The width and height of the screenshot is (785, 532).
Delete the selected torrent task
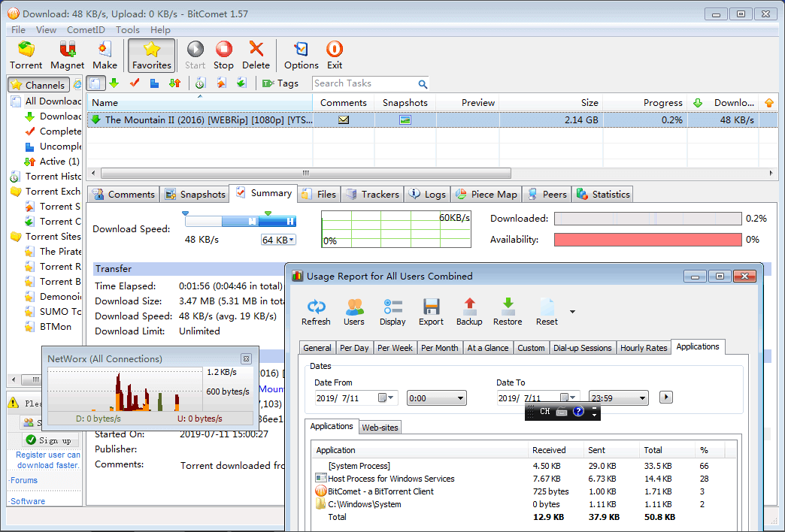256,56
